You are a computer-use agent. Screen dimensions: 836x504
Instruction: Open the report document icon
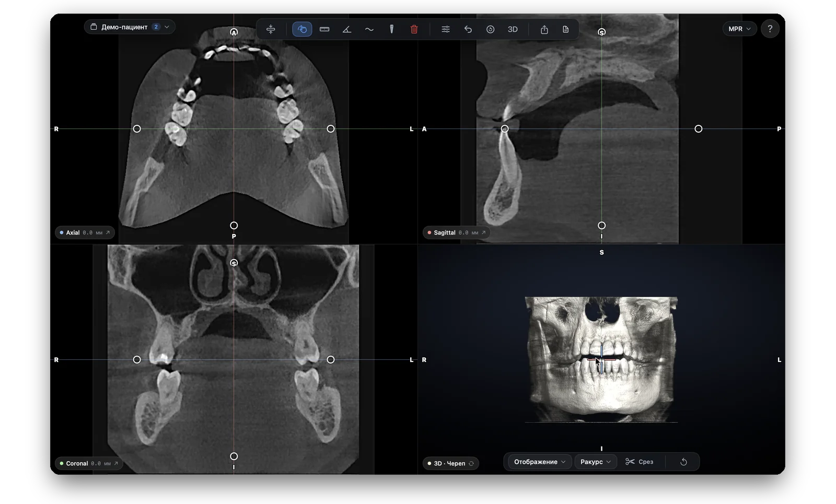[566, 29]
